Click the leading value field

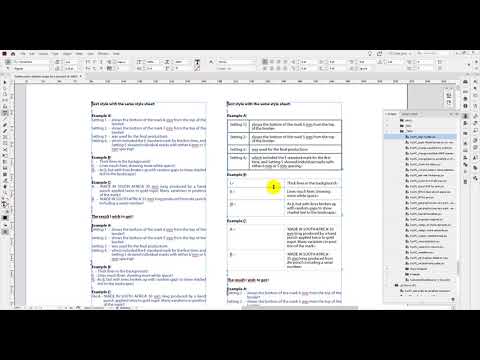pyautogui.click(x=72, y=68)
